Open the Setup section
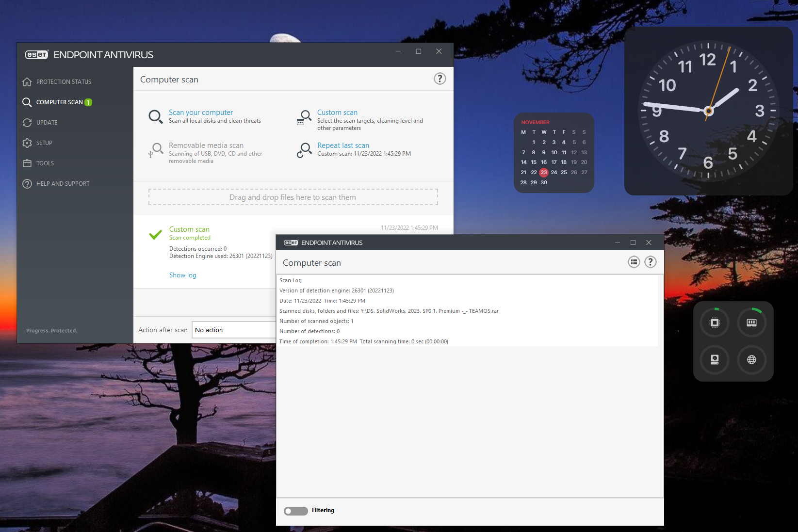 [37, 143]
